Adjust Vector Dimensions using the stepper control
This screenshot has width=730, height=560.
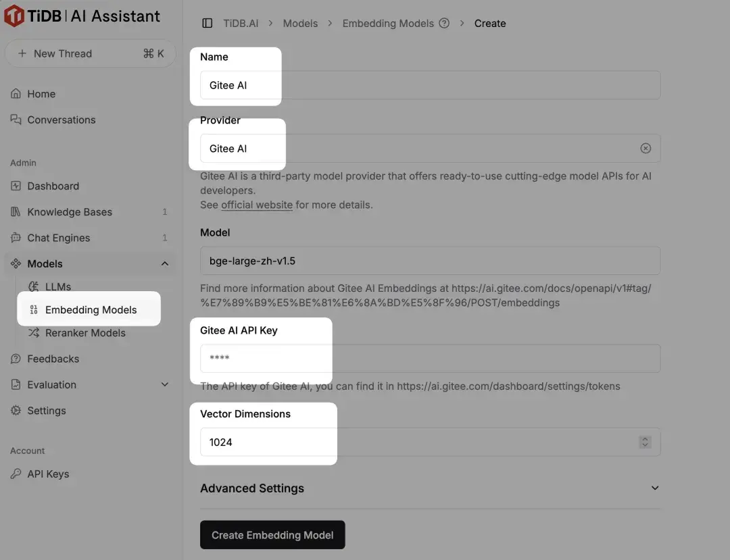pos(644,442)
